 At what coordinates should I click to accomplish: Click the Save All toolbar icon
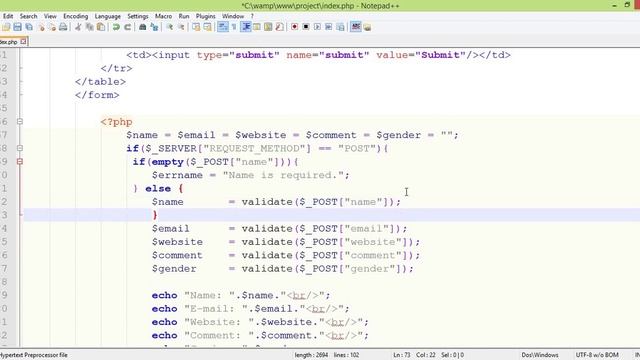click(x=29, y=27)
